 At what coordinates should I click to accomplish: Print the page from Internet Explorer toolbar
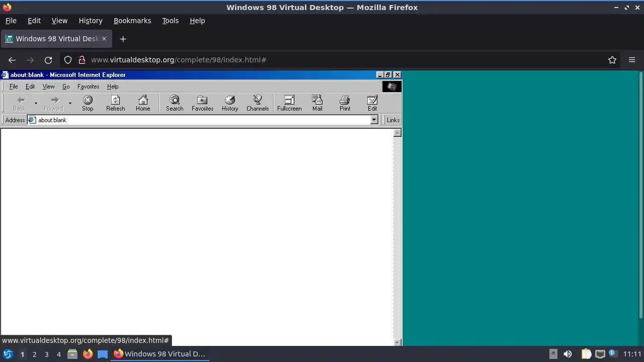[x=345, y=103]
